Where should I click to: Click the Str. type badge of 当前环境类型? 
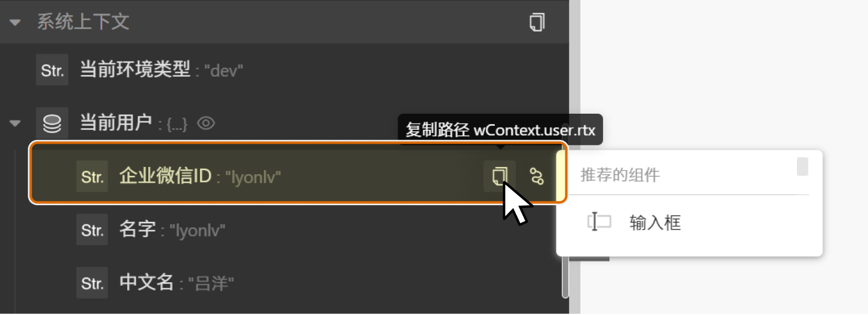click(x=52, y=70)
